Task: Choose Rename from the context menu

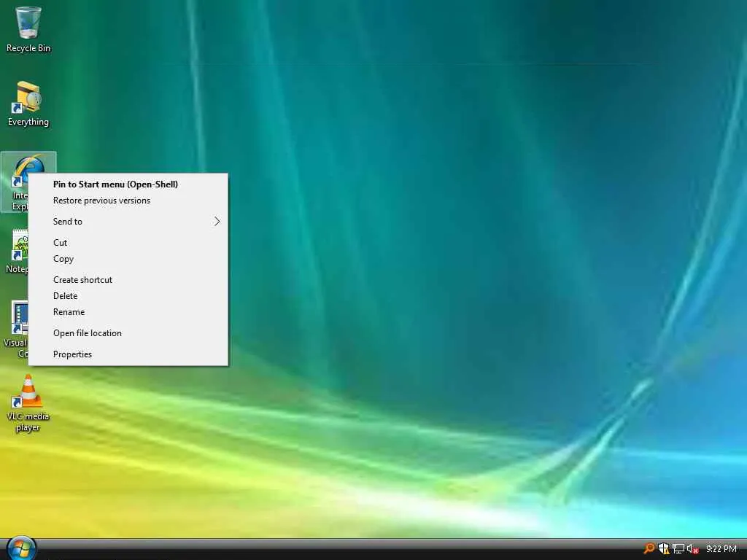Action: pos(128,312)
